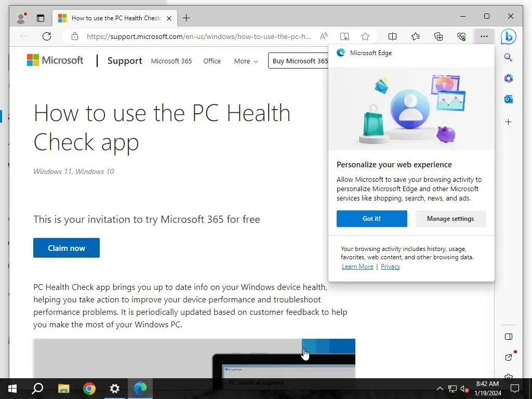Open Favorites list icon
This screenshot has height=399, width=532.
tap(415, 36)
